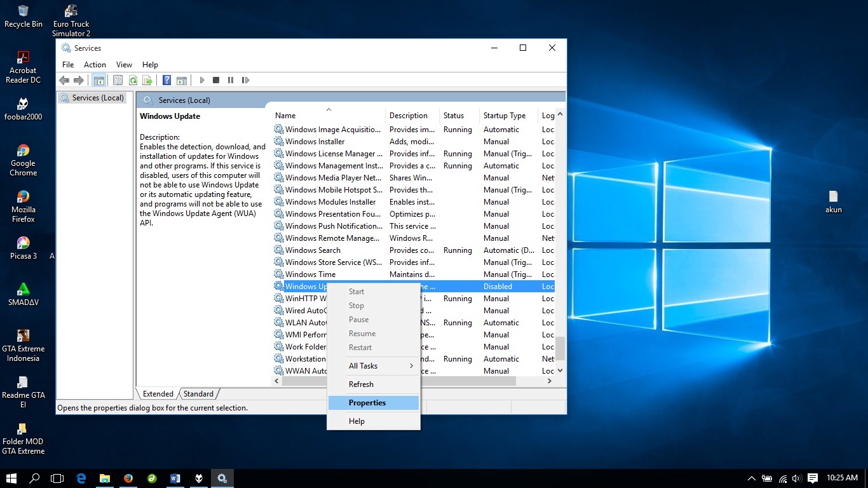Click the Restart Service toolbar icon
The image size is (868, 488).
tap(245, 80)
